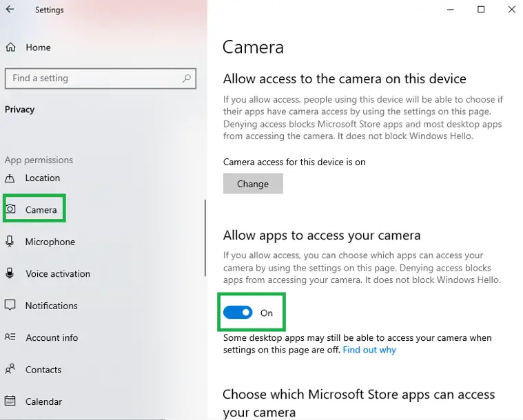Open the Voice activation settings page
The image size is (523, 420).
tap(58, 273)
